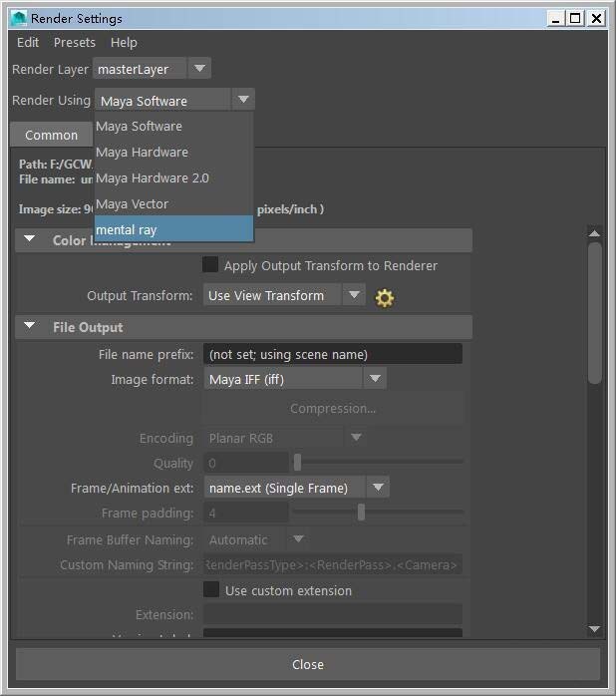Enable Use custom extension checkbox
Screen dimensions: 616x696
(x=210, y=590)
